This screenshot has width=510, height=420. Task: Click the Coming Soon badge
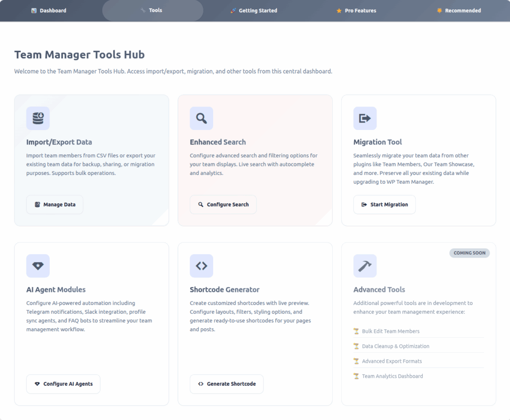(469, 253)
